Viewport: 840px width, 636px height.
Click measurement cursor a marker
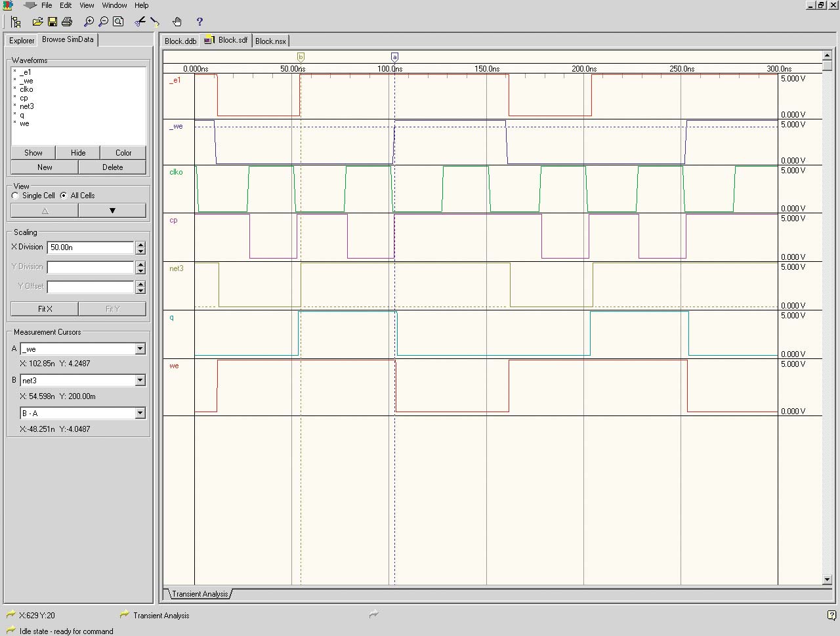(394, 57)
